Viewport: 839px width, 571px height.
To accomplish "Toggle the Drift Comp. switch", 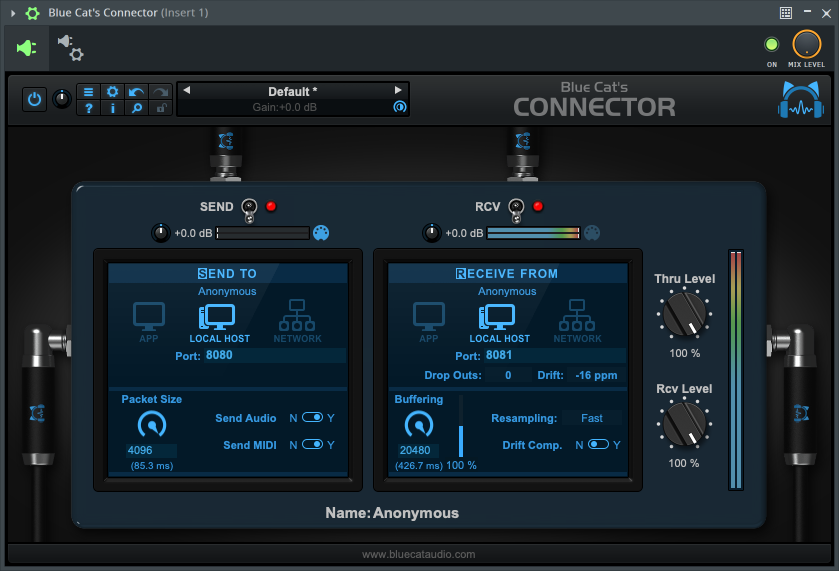I will 598,444.
